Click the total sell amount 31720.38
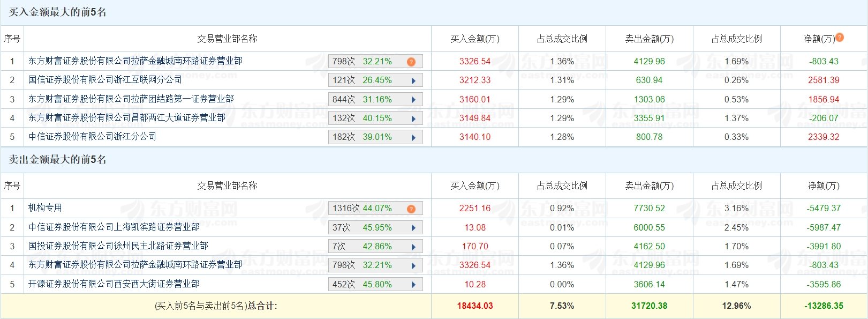This screenshot has width=868, height=319. [x=650, y=306]
